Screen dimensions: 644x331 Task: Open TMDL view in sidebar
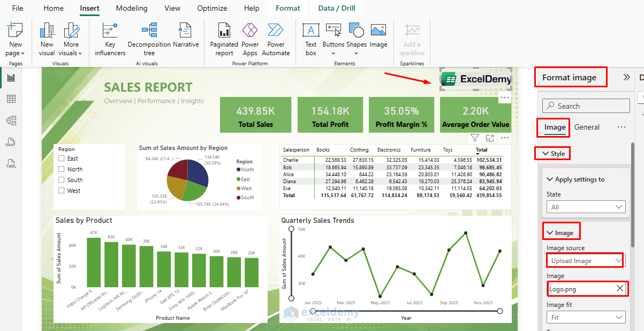coord(11,163)
